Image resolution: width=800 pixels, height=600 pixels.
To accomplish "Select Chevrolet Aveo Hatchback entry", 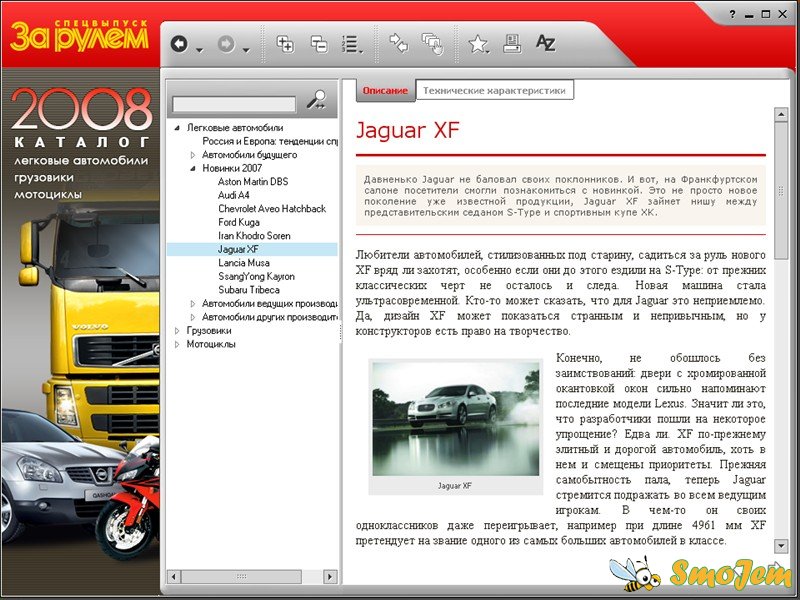I will 272,209.
